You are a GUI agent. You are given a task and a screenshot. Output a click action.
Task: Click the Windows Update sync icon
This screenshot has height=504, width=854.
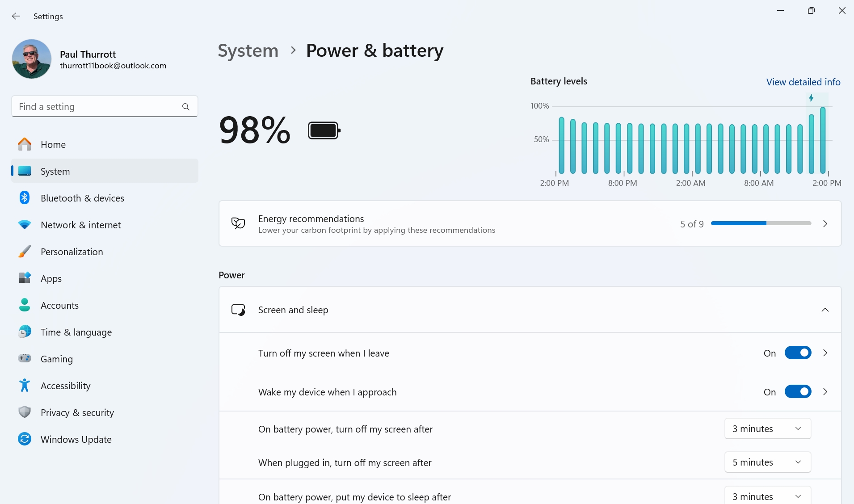pos(25,439)
